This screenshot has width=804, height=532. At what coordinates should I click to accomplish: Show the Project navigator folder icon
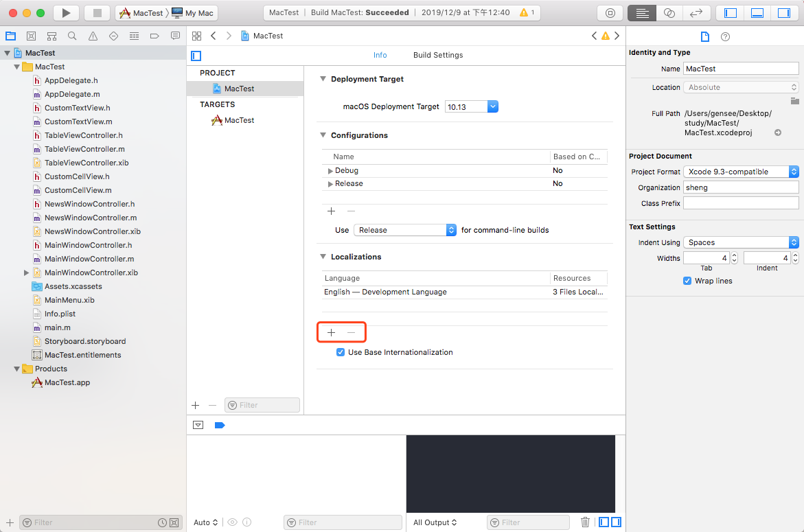coord(11,36)
